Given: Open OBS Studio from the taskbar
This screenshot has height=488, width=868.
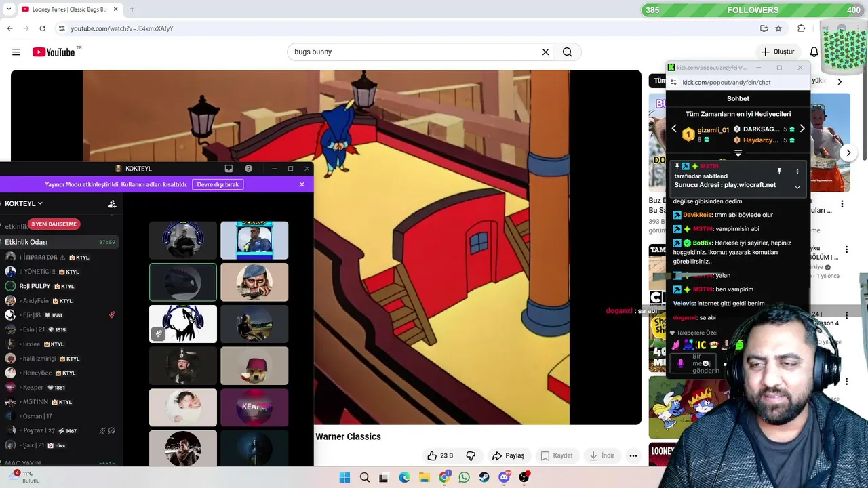Looking at the screenshot, I should [x=524, y=477].
